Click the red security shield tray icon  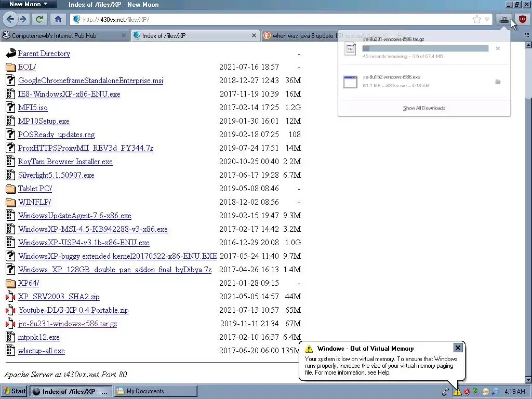pos(467,392)
